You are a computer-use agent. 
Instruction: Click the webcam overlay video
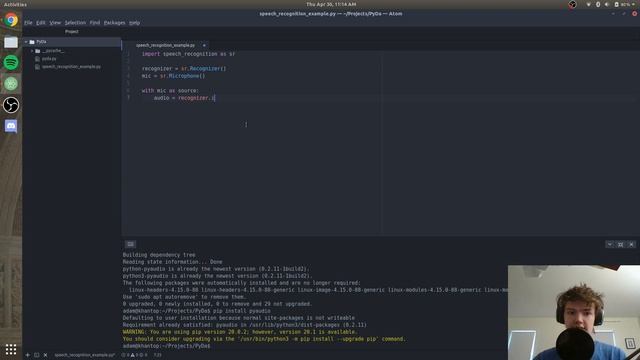[x=573, y=312]
